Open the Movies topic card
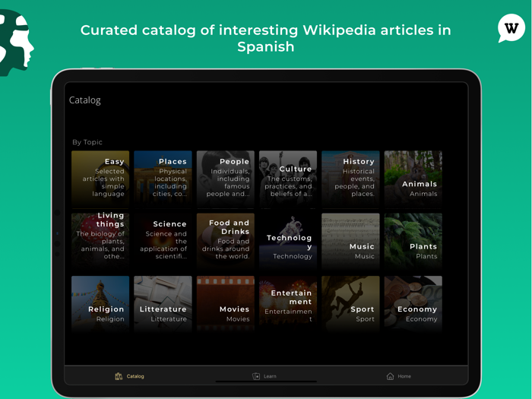 (x=226, y=304)
